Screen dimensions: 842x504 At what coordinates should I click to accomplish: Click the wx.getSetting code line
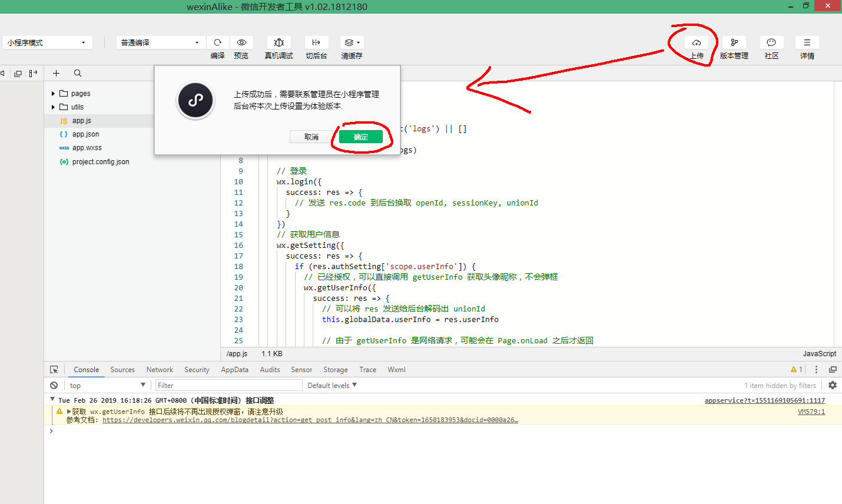310,246
